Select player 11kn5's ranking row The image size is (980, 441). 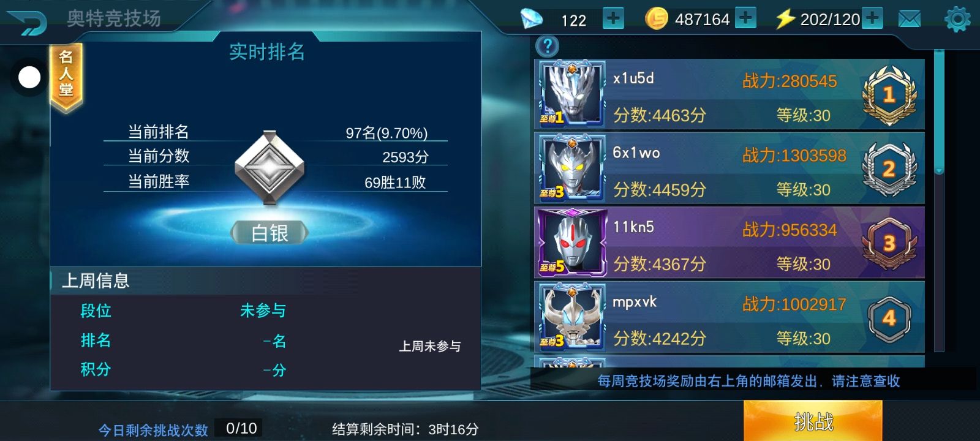point(729,243)
